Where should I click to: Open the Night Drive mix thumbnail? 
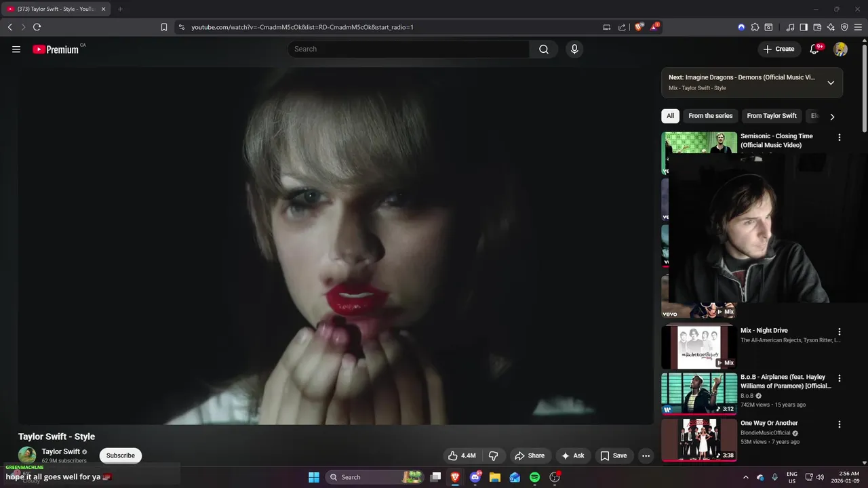click(x=699, y=346)
